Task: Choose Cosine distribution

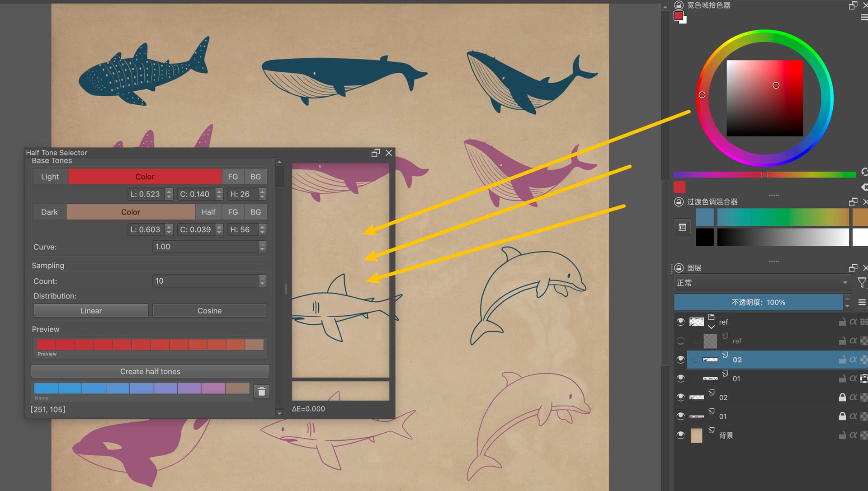Action: pos(209,311)
